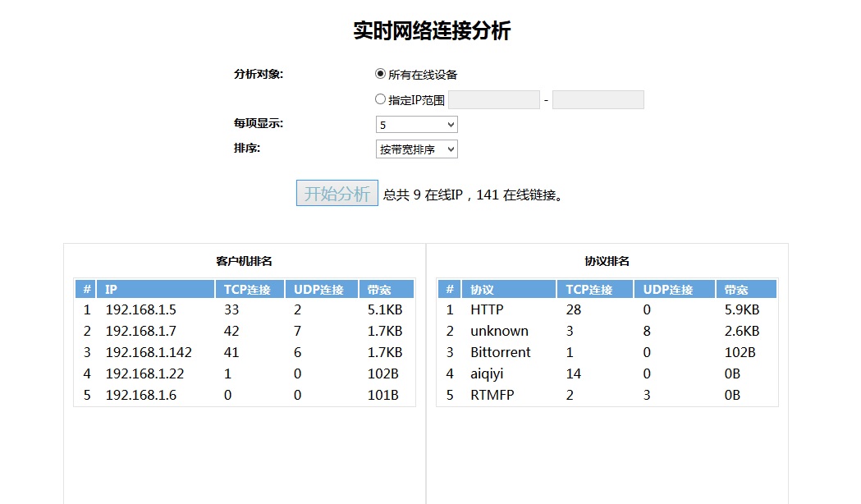The height and width of the screenshot is (504, 861).
Task: Select the 指定IP范围 radio button
Action: pyautogui.click(x=380, y=99)
